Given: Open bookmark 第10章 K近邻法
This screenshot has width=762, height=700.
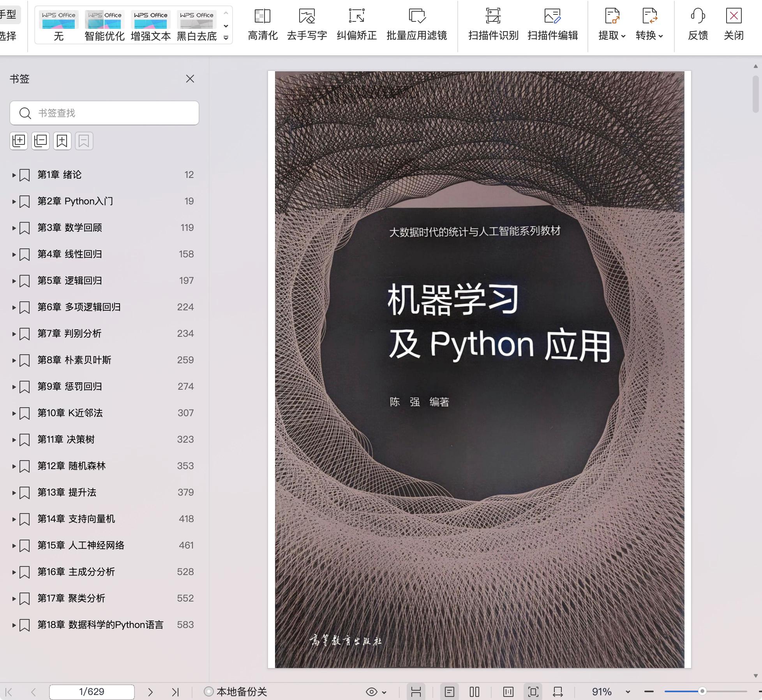Looking at the screenshot, I should [x=70, y=413].
